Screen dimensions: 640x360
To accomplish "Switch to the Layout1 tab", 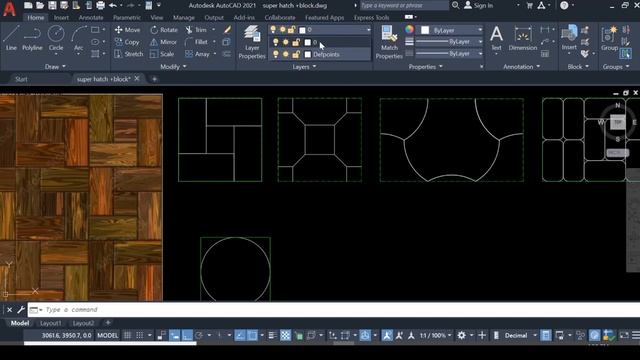I will coord(51,323).
